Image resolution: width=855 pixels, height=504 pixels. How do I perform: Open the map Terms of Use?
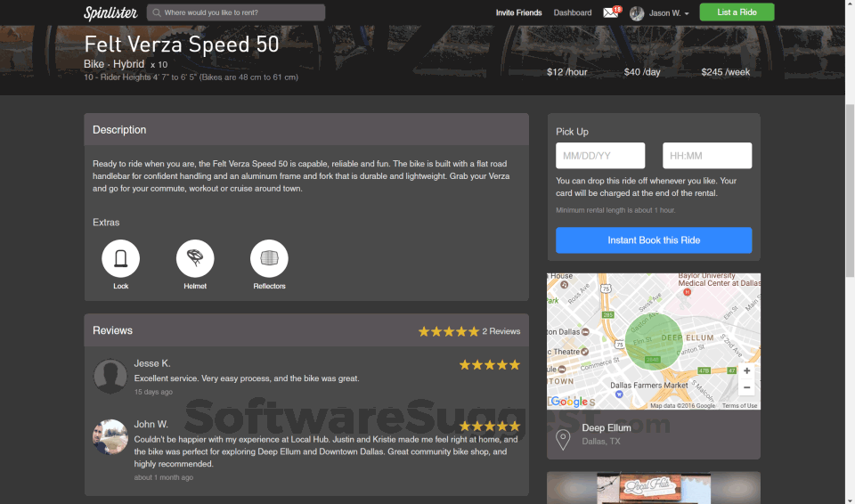(739, 406)
